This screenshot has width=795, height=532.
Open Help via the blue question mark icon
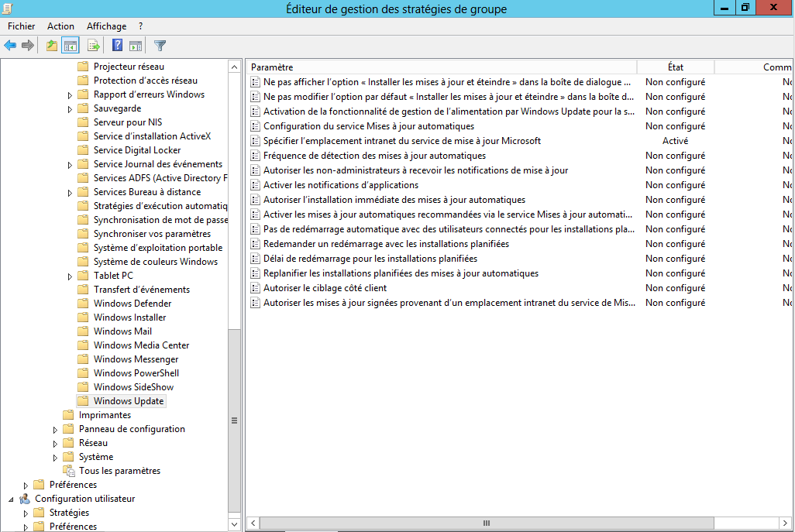click(x=118, y=46)
